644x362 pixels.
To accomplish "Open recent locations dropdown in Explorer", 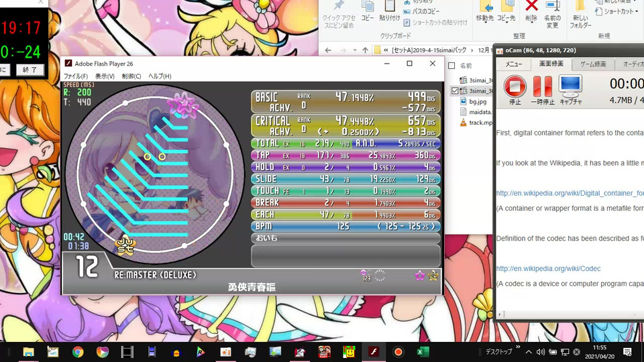I will [354, 50].
